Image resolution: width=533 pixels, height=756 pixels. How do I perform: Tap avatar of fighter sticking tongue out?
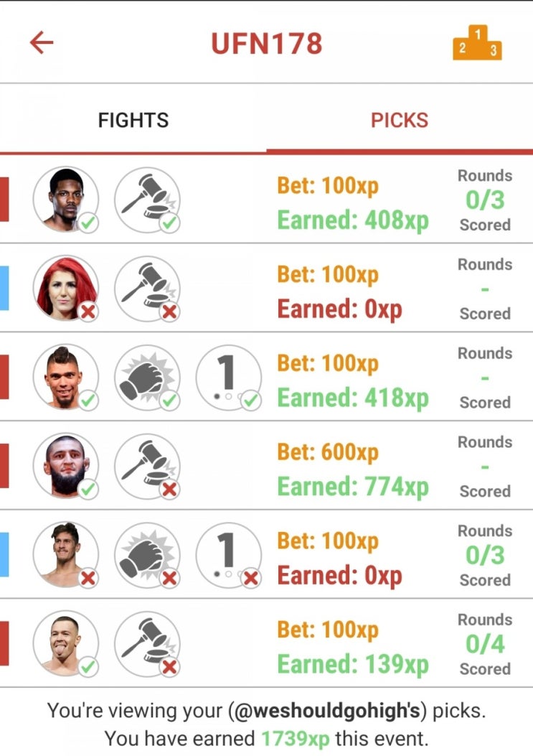66,644
